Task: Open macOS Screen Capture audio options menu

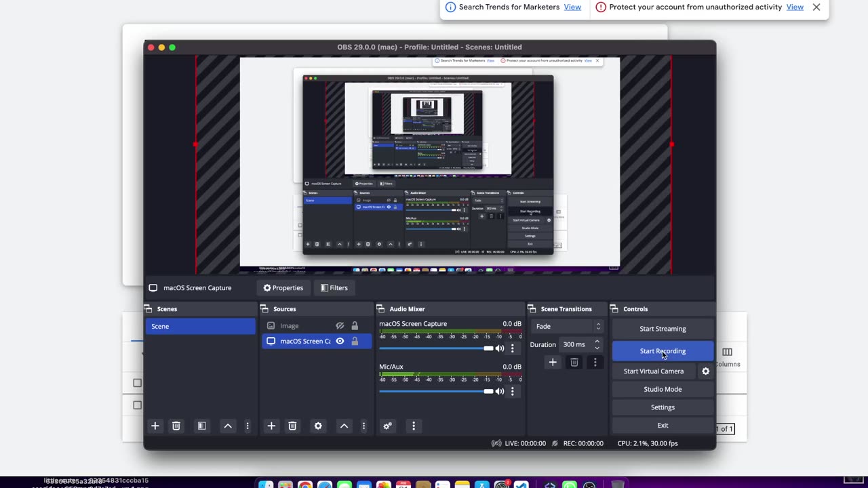Action: 513,348
